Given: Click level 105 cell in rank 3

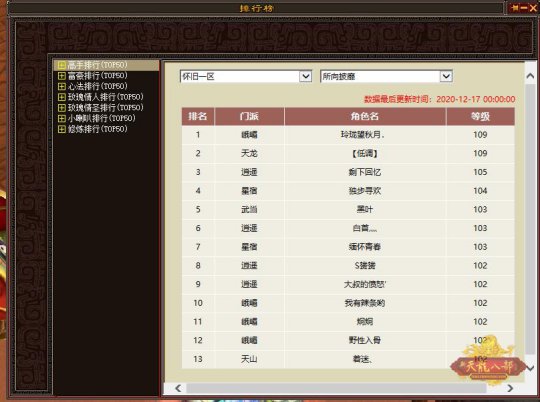Looking at the screenshot, I should coord(480,172).
